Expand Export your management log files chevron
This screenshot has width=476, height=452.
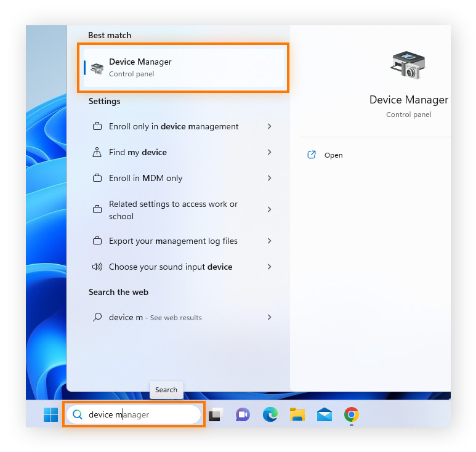(x=269, y=241)
